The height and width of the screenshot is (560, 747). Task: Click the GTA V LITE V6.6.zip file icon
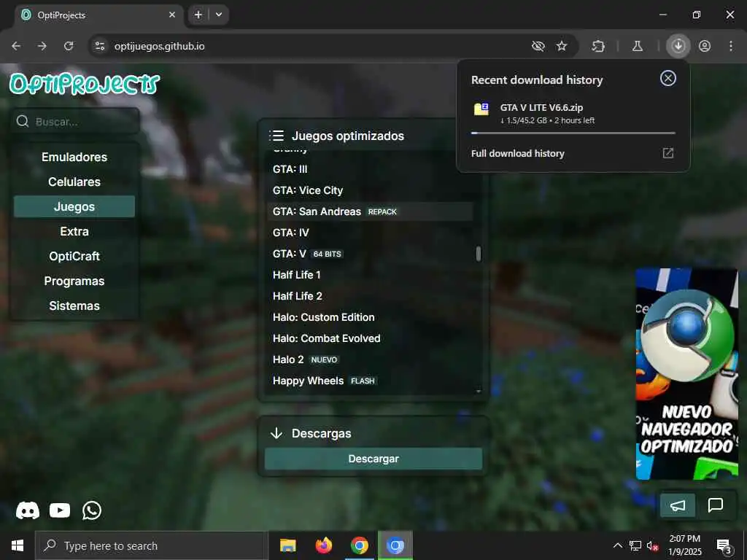pos(481,109)
